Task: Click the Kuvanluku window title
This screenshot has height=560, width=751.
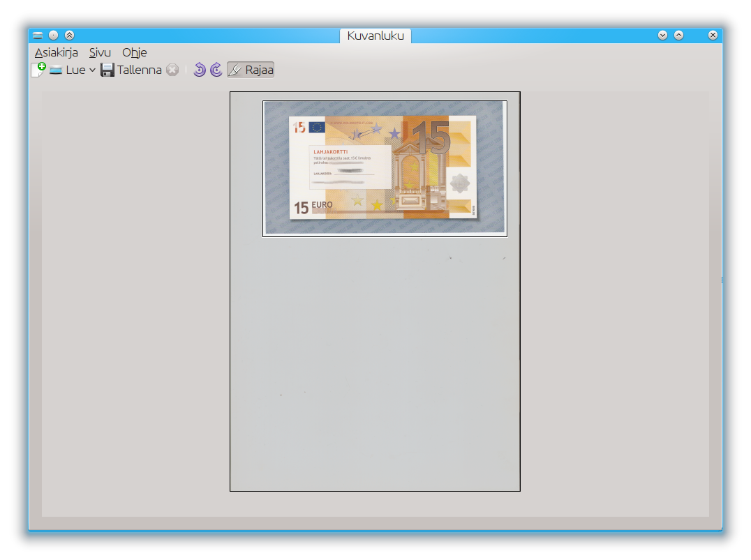Action: pyautogui.click(x=376, y=36)
